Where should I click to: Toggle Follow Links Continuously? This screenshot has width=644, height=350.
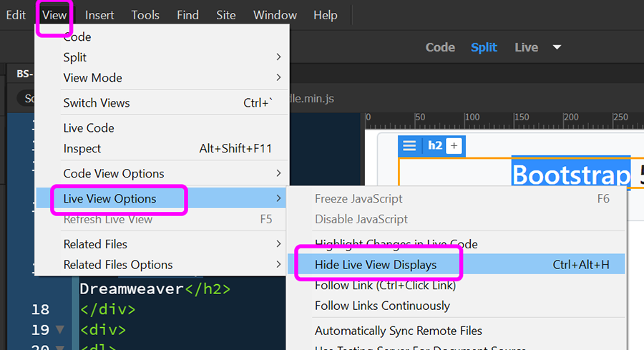point(457,306)
